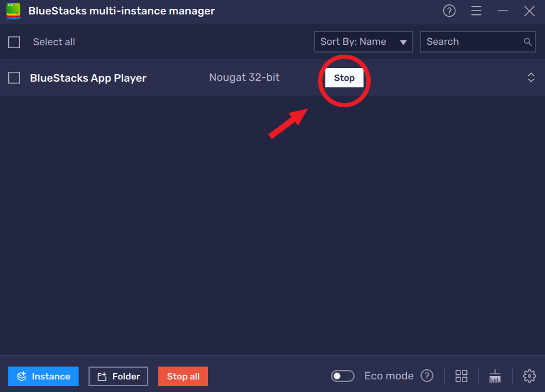Click the Select all label

[x=54, y=42]
